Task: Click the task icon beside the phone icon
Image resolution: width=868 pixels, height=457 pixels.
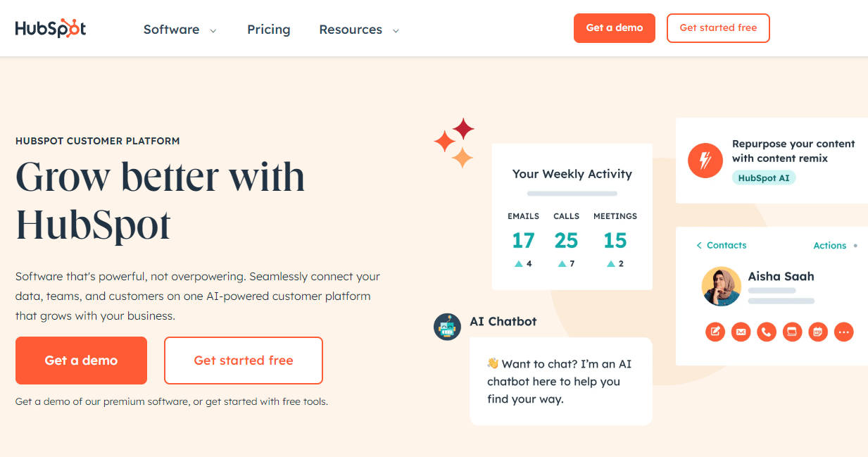Action: point(792,332)
